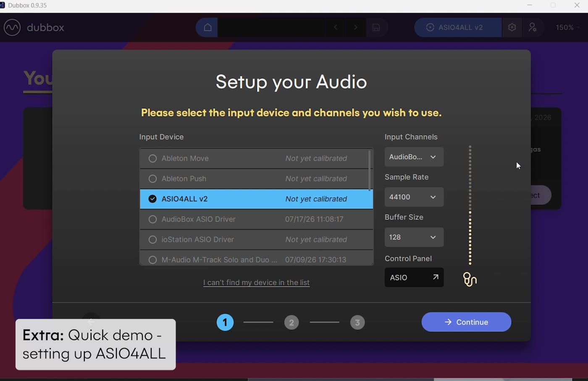Click the ASIO4ALL v2 device button in header
Screen dimensions: 588x381
tap(458, 27)
